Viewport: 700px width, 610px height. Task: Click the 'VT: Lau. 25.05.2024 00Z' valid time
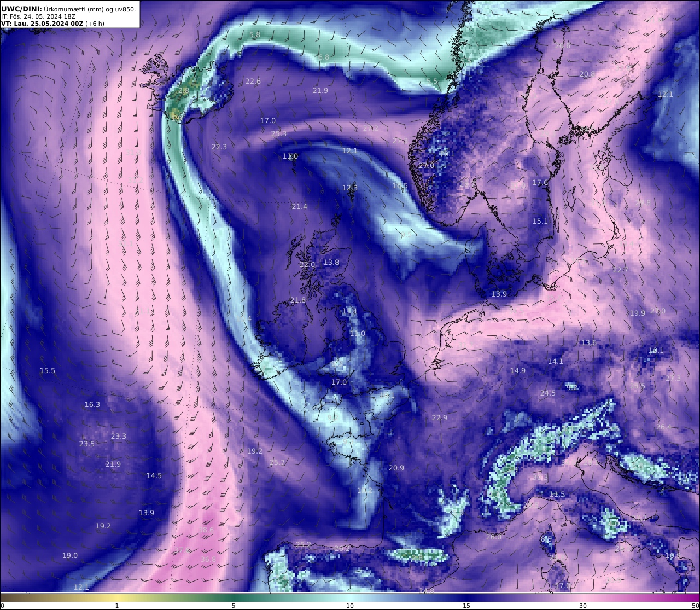coord(42,24)
